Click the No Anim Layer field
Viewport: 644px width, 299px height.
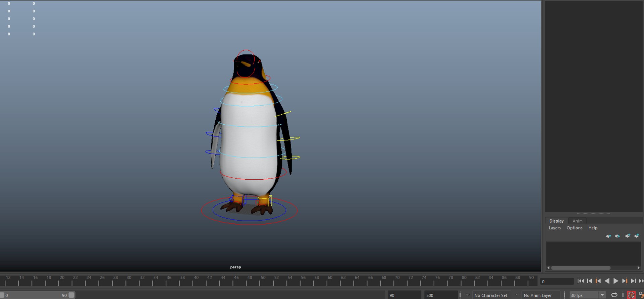tap(540, 295)
